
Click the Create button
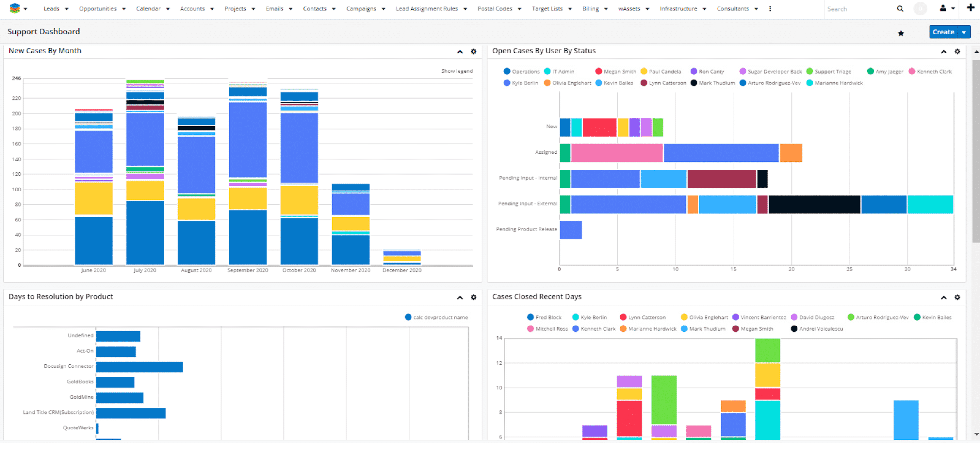(943, 32)
